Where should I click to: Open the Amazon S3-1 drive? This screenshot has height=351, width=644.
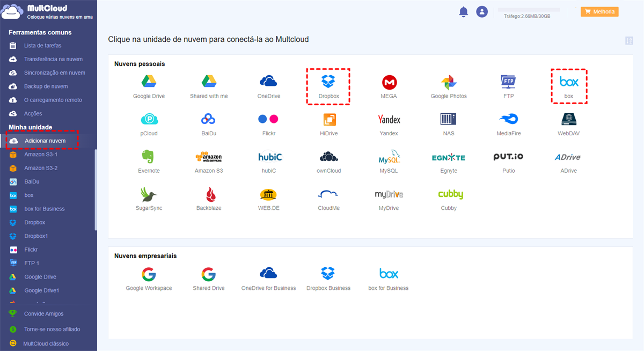click(41, 154)
